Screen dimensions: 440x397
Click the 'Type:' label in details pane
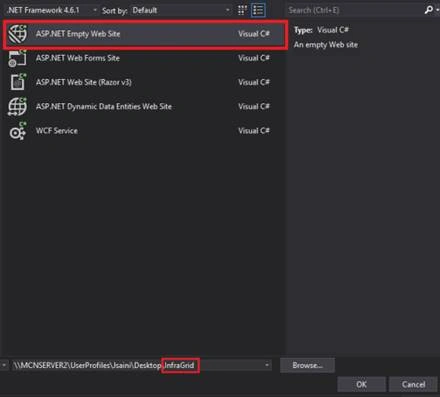303,30
